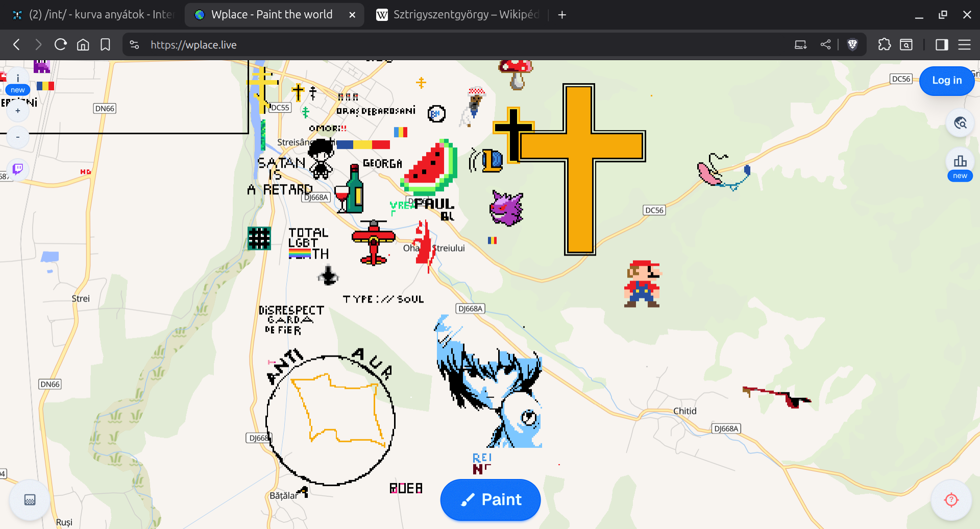
Task: Open the share menu in toolbar
Action: point(825,45)
